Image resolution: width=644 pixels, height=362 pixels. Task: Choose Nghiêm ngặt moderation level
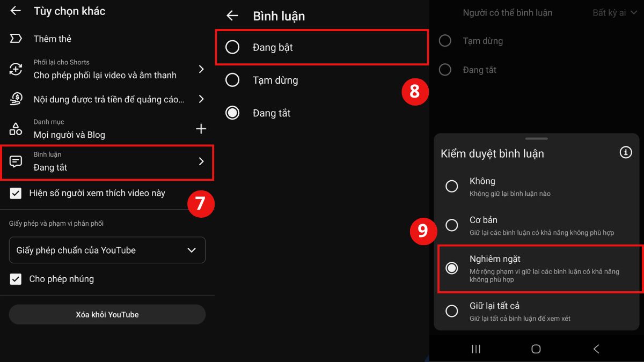point(451,269)
